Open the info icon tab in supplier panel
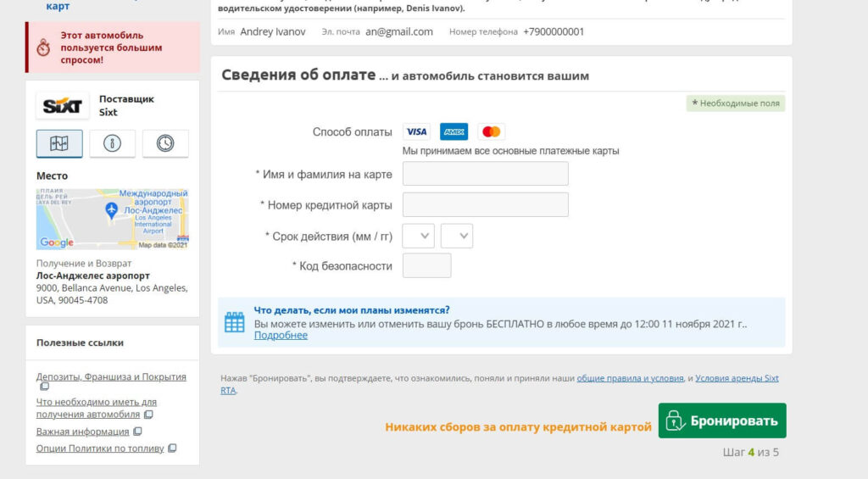This screenshot has height=479, width=868. [x=112, y=143]
